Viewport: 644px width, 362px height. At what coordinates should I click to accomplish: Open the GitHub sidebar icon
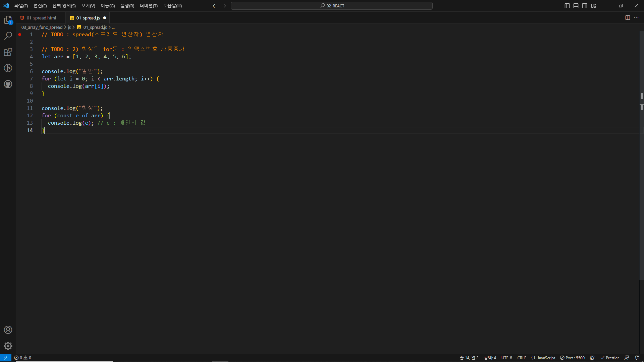8,84
